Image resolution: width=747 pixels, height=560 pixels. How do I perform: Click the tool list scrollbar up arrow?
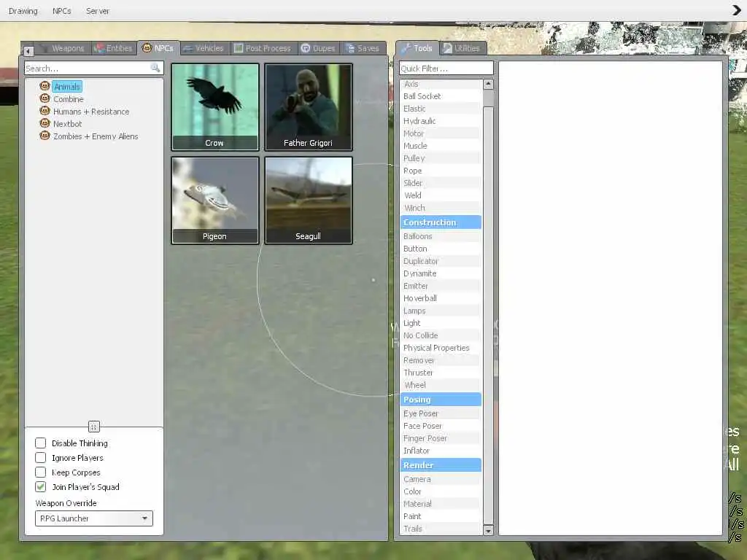click(x=488, y=84)
